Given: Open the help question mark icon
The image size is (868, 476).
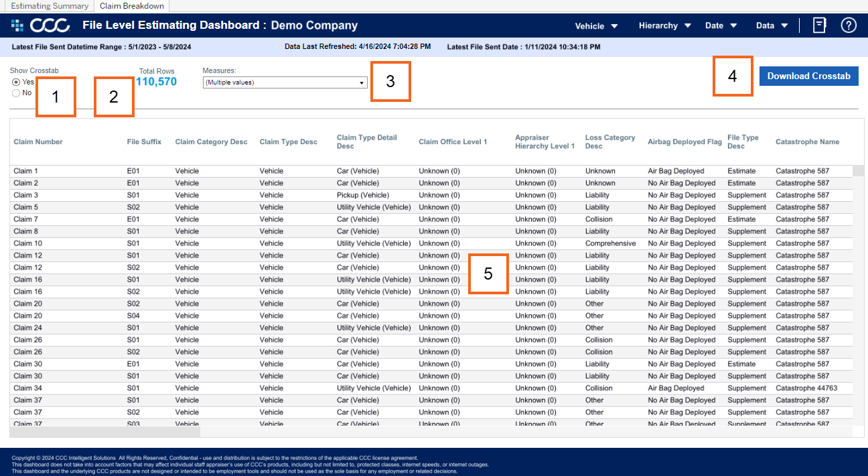Looking at the screenshot, I should pyautogui.click(x=849, y=25).
